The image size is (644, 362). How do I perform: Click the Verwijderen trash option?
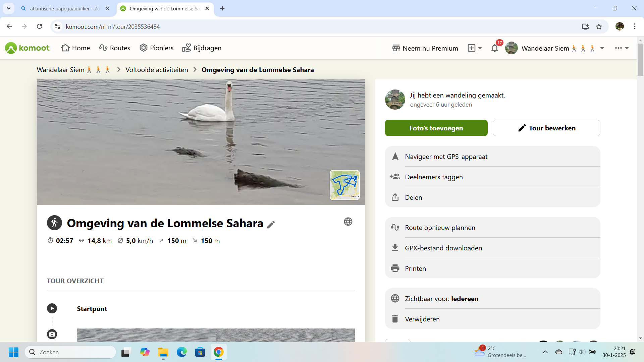(x=422, y=319)
